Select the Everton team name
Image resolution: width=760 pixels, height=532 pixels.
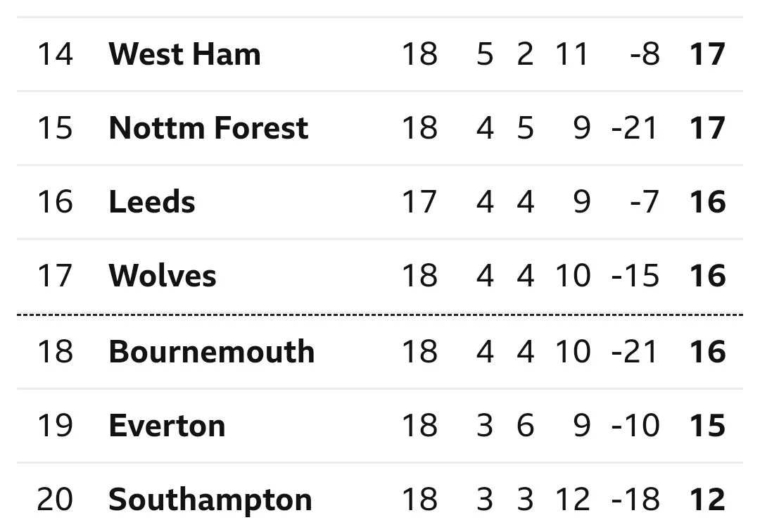point(167,426)
